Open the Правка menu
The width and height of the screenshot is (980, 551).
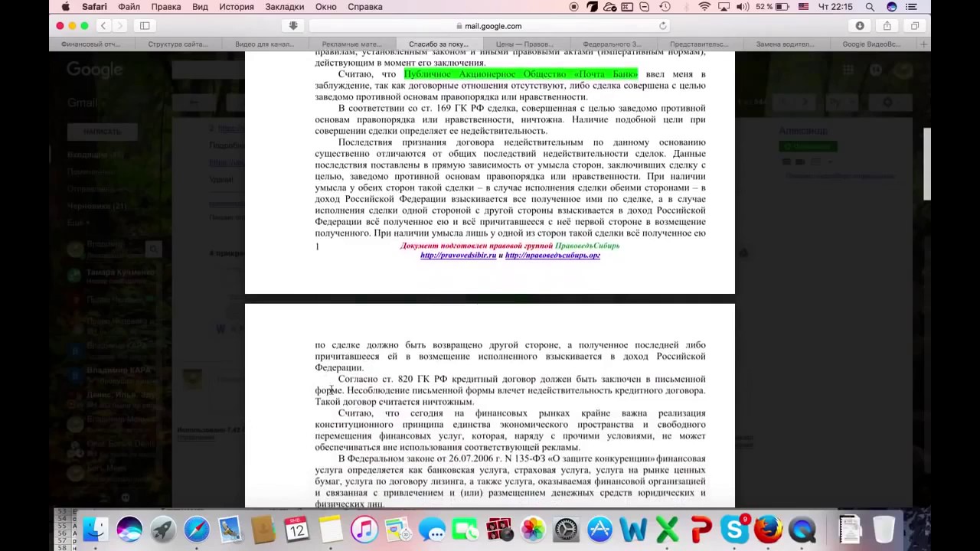(x=166, y=7)
